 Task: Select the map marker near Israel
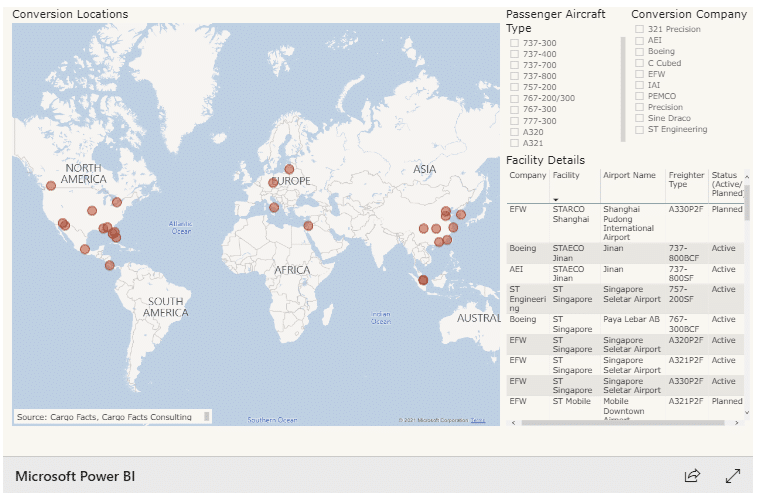[308, 226]
